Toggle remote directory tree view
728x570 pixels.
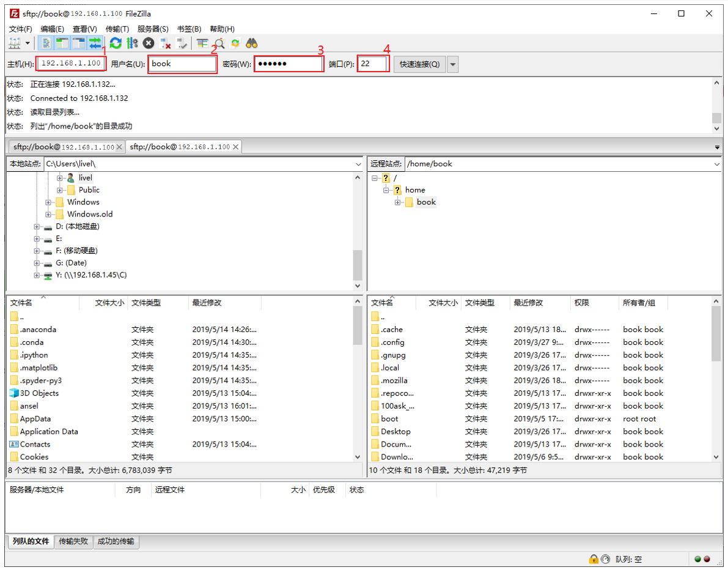pos(78,43)
